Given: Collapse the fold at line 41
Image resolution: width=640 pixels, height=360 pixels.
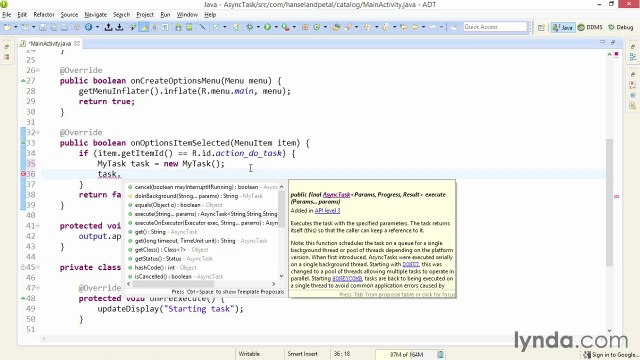Looking at the screenshot, I should tap(38, 226).
